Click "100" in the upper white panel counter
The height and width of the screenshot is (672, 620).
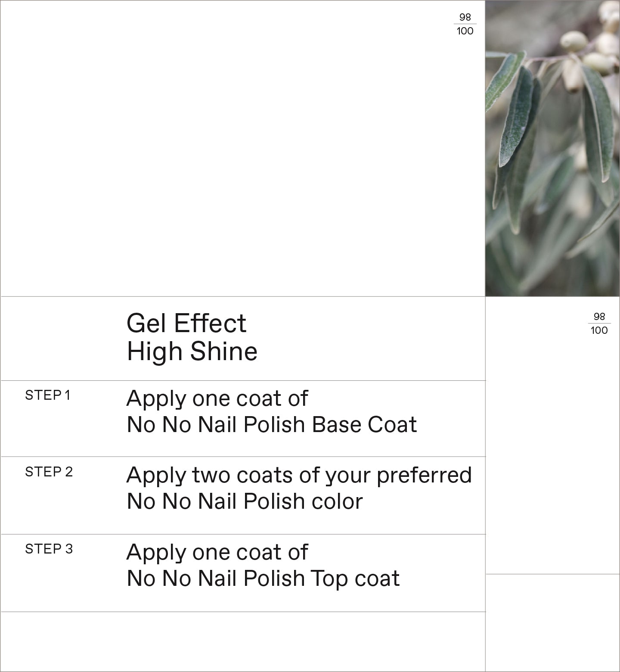[x=465, y=31]
